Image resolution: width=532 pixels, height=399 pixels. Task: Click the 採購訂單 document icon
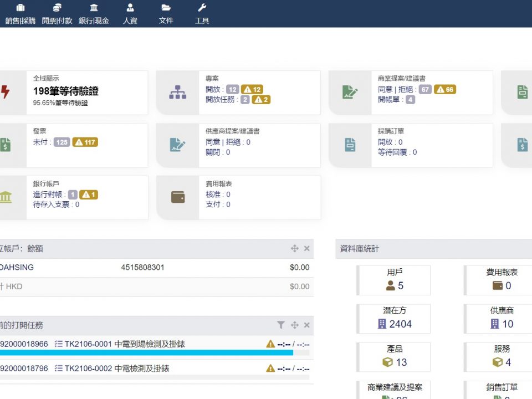(350, 145)
